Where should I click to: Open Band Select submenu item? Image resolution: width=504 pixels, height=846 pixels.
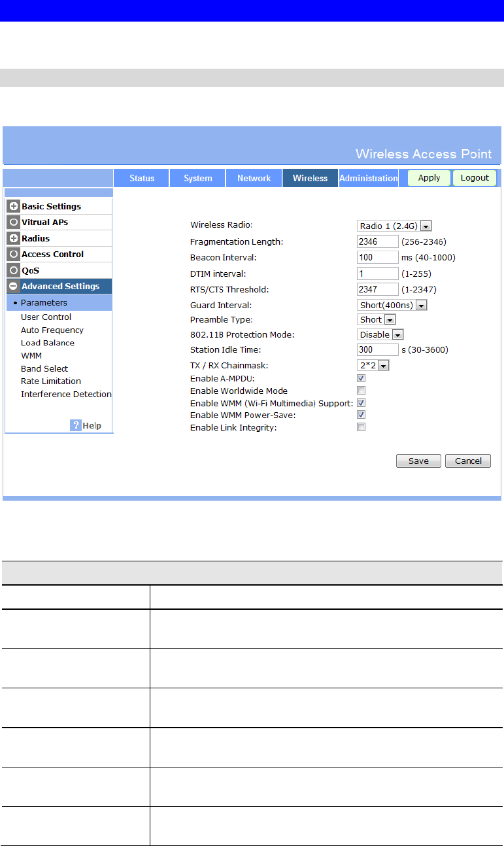click(x=44, y=368)
